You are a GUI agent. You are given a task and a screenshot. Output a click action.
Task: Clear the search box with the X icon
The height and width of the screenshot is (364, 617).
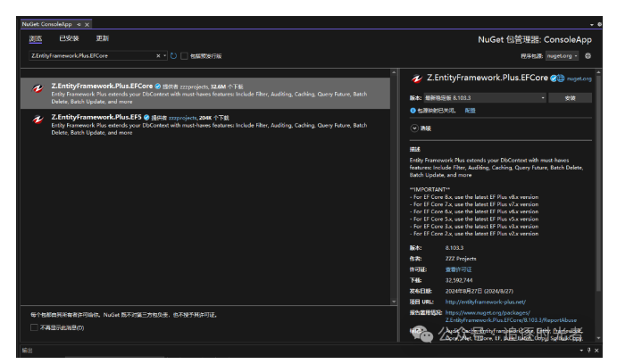[158, 56]
